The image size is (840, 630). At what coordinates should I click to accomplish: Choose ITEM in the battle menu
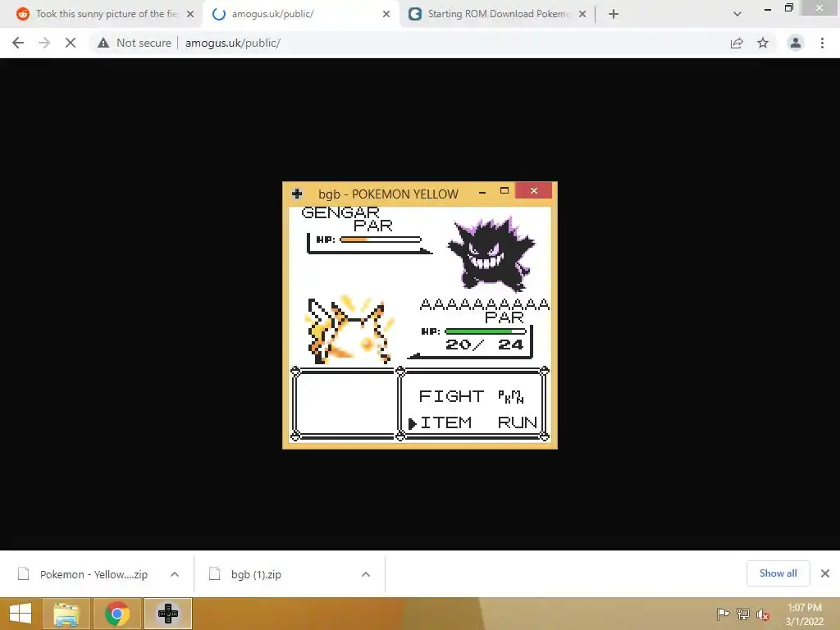pyautogui.click(x=445, y=422)
